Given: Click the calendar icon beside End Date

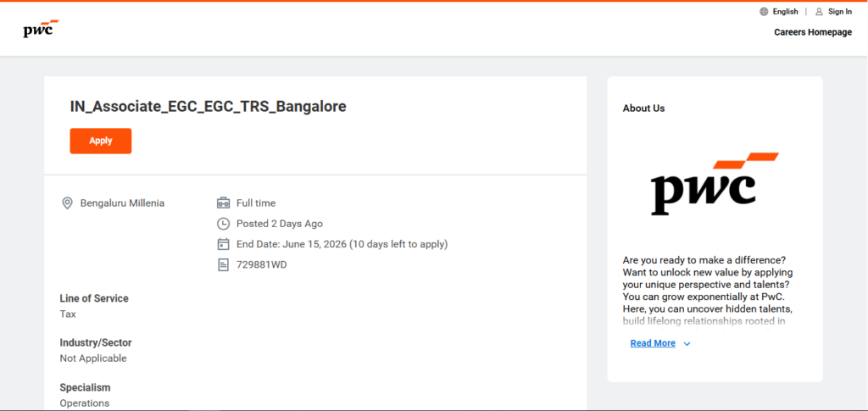Looking at the screenshot, I should coord(223,244).
